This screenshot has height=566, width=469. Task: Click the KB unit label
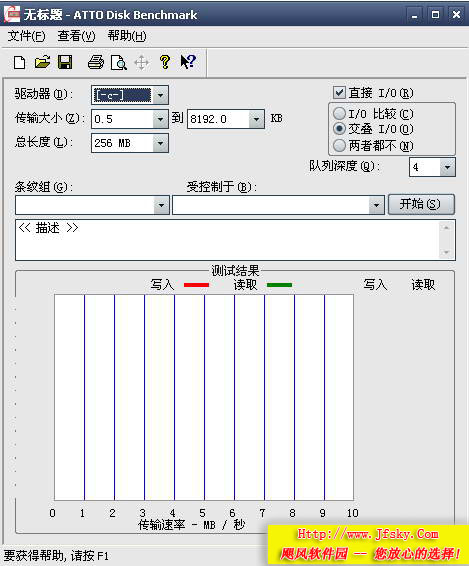277,118
